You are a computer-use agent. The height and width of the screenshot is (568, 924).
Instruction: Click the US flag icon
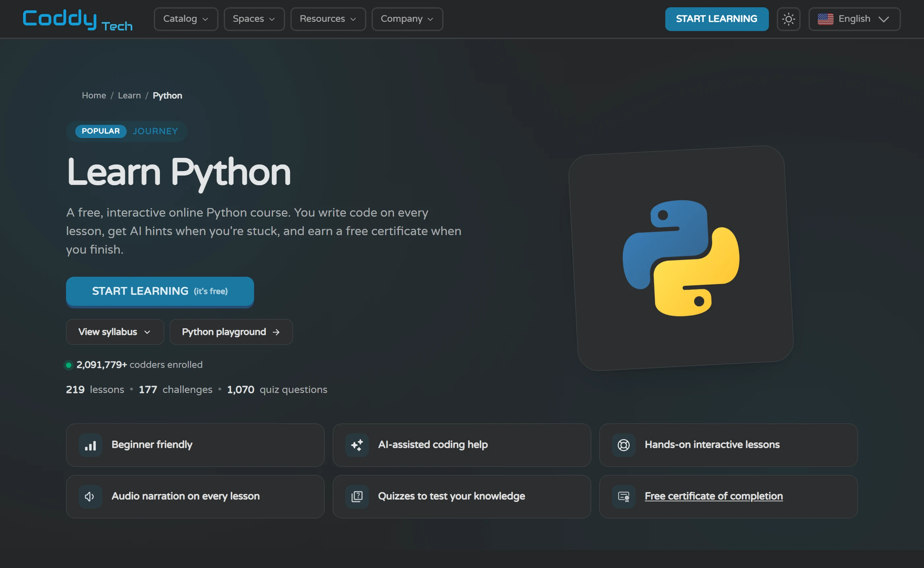tap(825, 19)
